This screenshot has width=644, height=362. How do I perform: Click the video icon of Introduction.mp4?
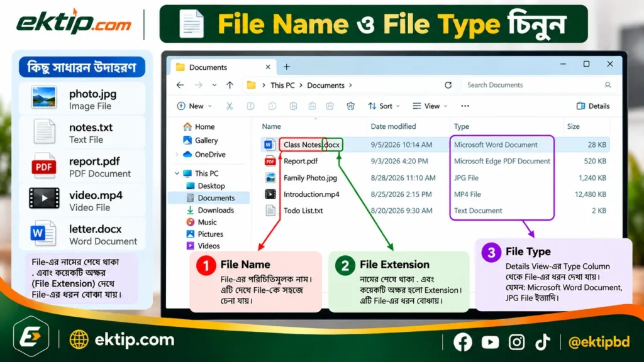(x=270, y=194)
